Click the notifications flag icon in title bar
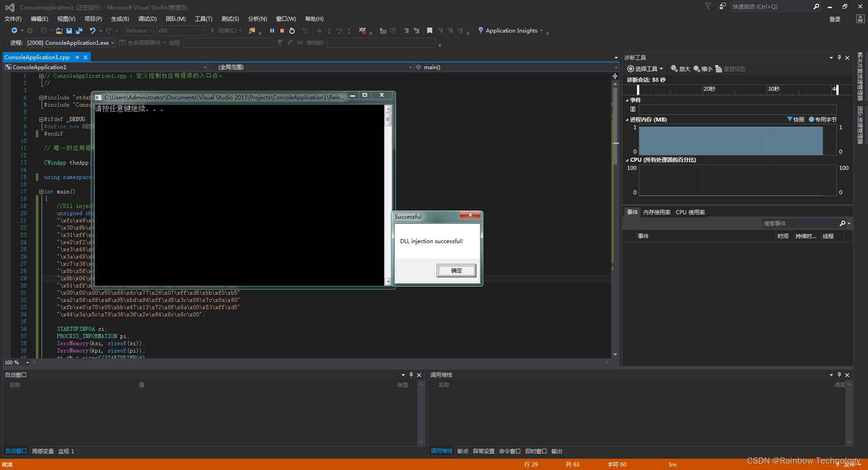Screen dimensions: 868x470 [x=708, y=6]
